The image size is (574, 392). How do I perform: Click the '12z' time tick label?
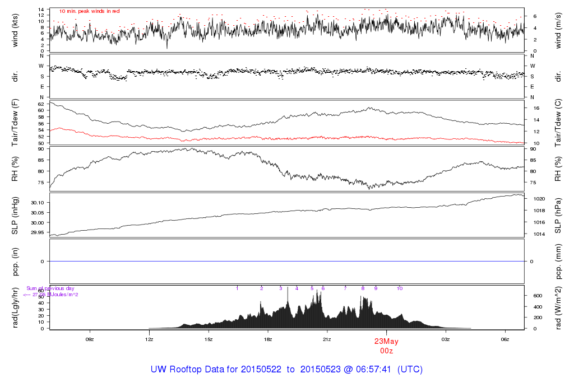click(149, 339)
